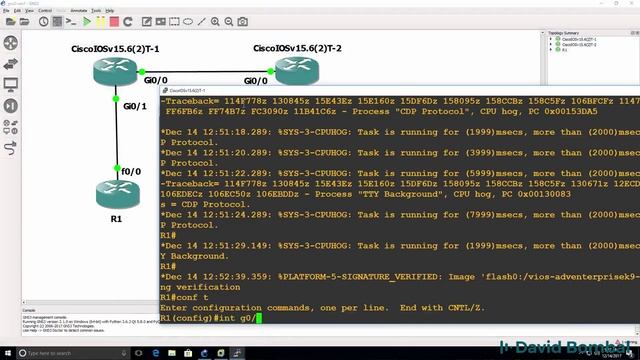640x360 pixels.
Task: Browse all devices sidebar icon
Action: [x=11, y=127]
